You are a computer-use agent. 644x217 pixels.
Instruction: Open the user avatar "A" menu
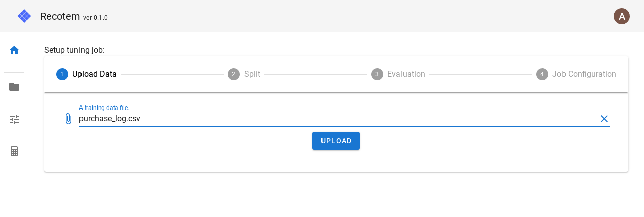(x=622, y=16)
